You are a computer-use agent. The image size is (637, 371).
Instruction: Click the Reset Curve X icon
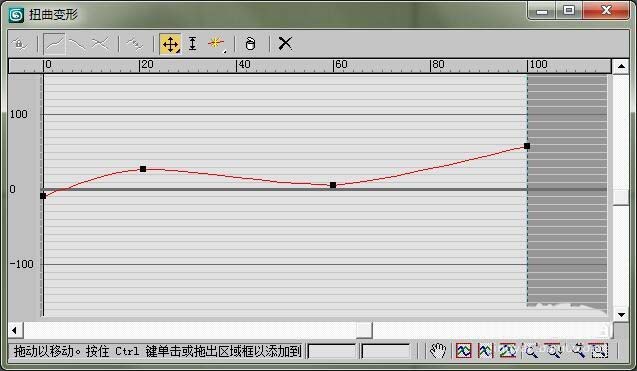click(x=285, y=43)
